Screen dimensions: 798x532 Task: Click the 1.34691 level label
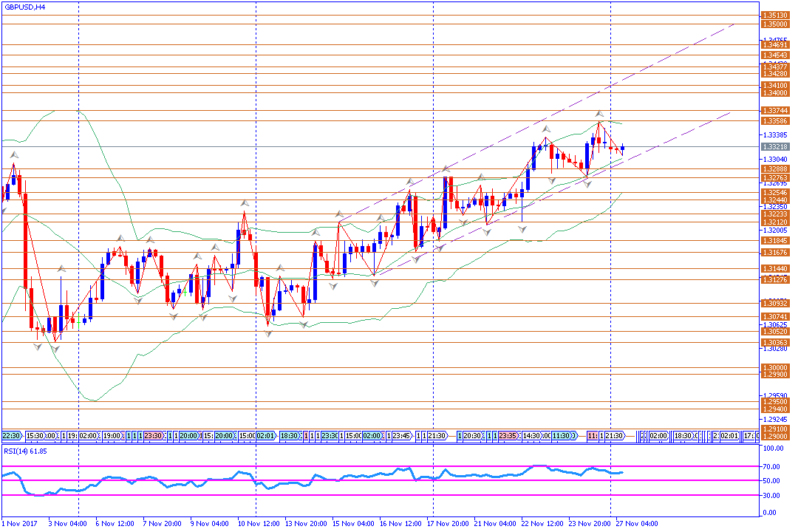(774, 45)
